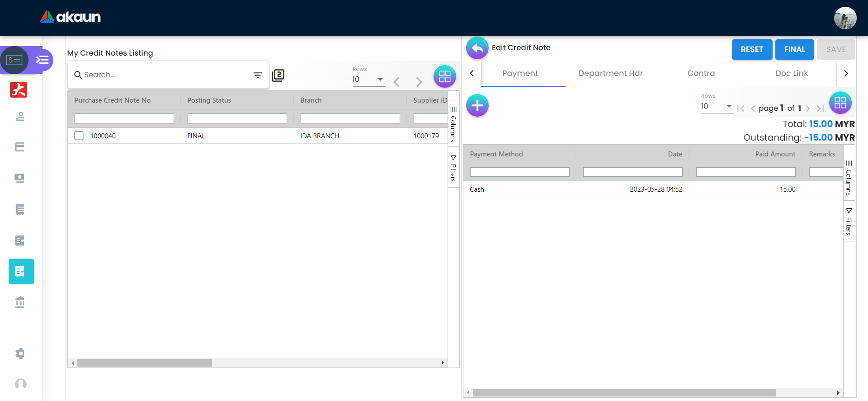Click the FINAL button
The height and width of the screenshot is (401, 868).
(x=794, y=49)
